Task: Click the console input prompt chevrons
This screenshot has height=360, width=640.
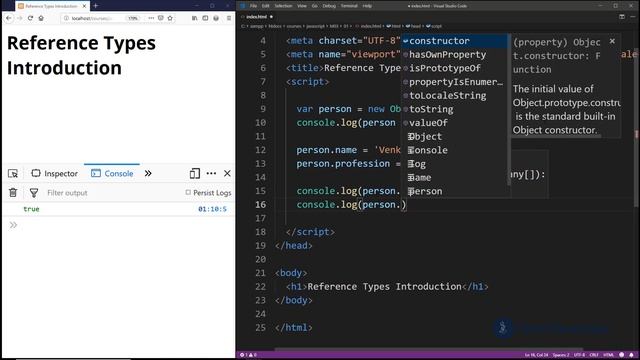Action: click(x=13, y=225)
